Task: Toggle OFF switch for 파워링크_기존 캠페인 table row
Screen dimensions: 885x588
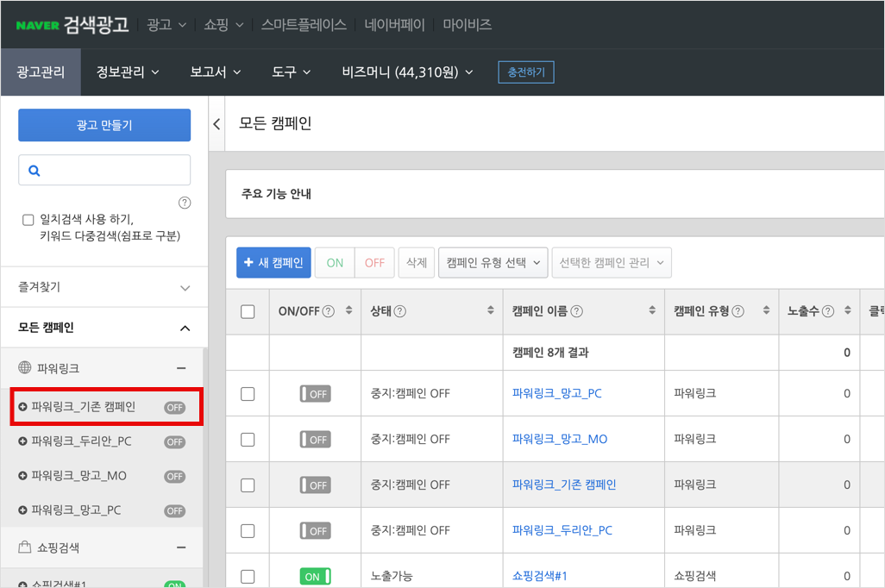Action: [x=316, y=485]
